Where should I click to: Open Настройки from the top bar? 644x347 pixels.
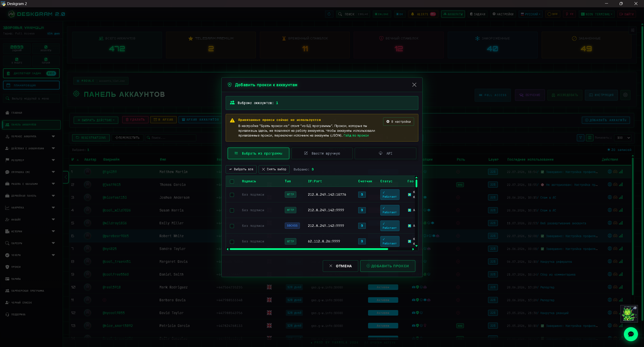click(x=503, y=14)
